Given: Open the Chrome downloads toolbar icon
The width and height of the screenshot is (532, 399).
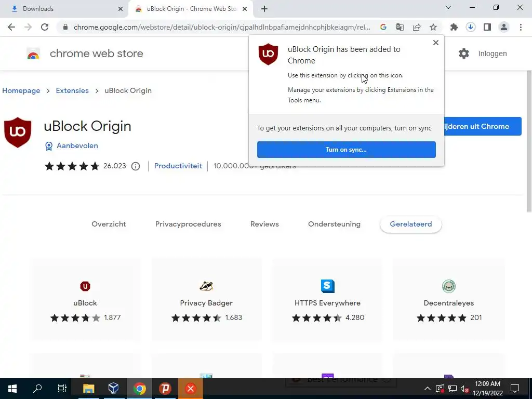Looking at the screenshot, I should point(471,27).
